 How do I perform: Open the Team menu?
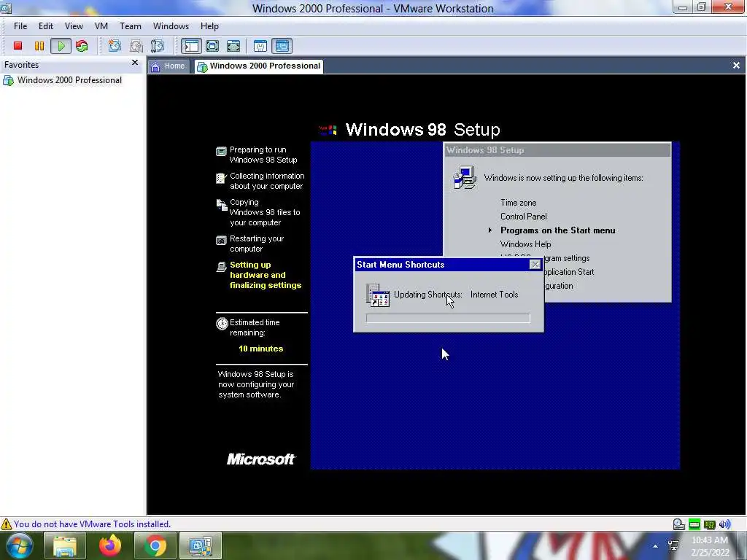coord(130,26)
